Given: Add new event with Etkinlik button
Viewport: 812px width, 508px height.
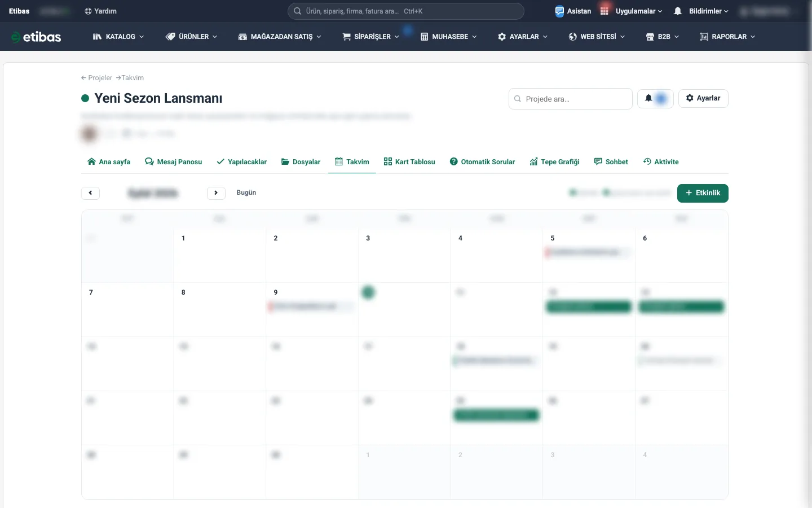Looking at the screenshot, I should coord(703,193).
